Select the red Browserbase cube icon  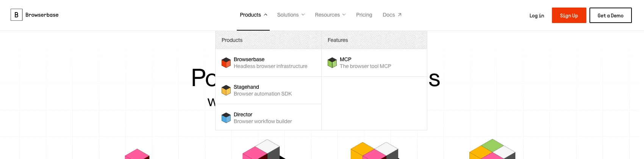pyautogui.click(x=226, y=63)
